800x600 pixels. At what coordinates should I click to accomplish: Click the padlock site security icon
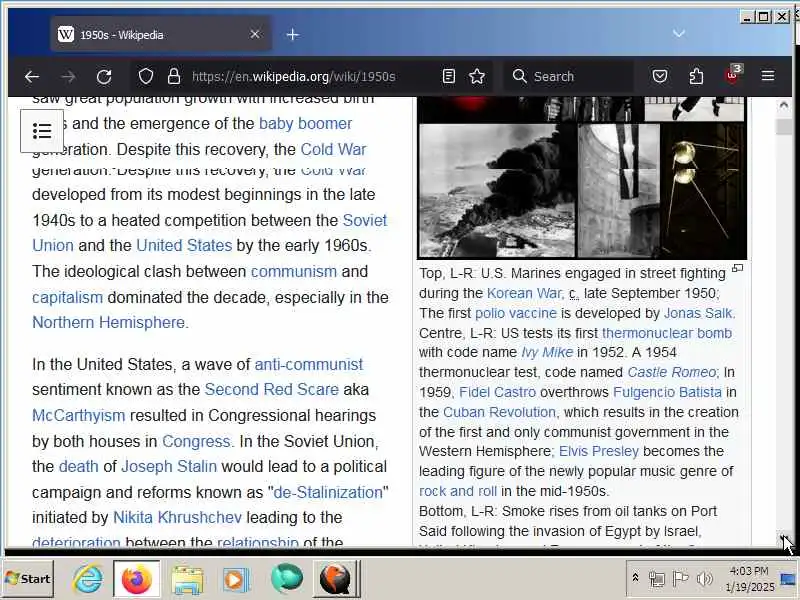click(174, 77)
